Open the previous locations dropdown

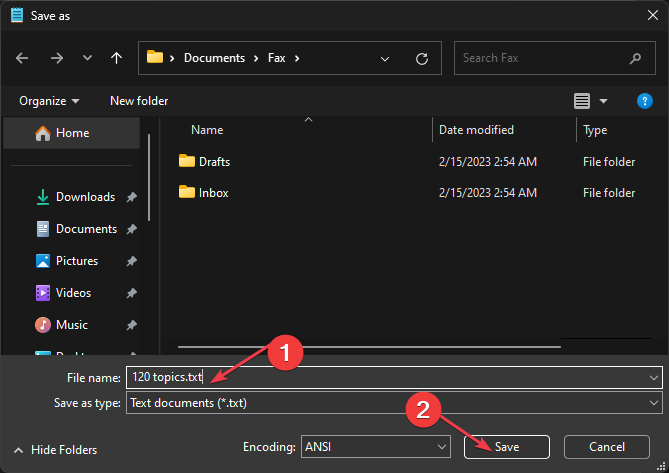click(x=384, y=58)
